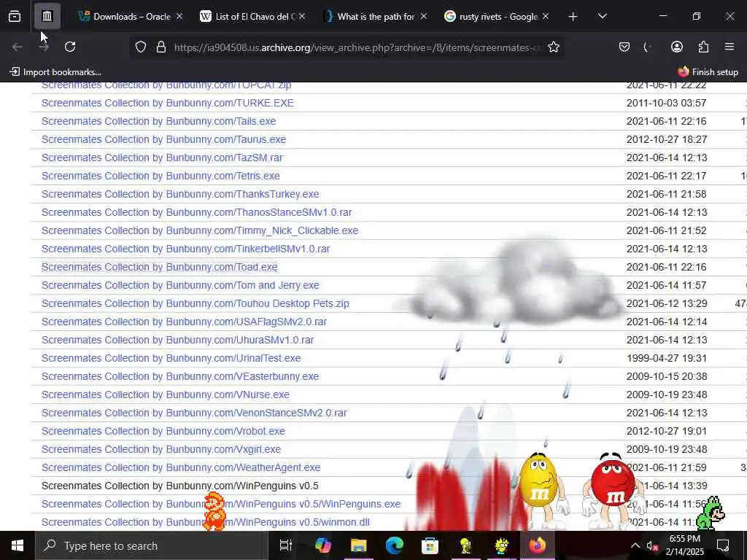Launch Microsoft Edge from taskbar
This screenshot has width=747, height=560.
click(x=394, y=545)
